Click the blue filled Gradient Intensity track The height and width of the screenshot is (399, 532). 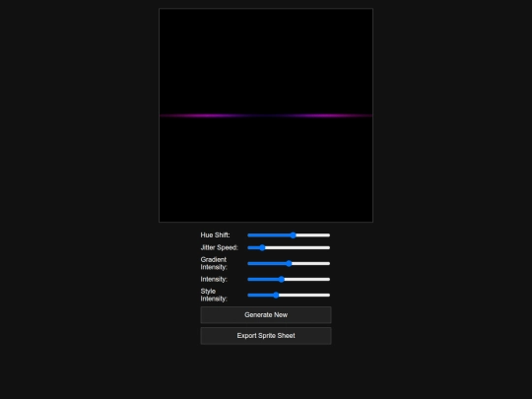[x=267, y=264]
